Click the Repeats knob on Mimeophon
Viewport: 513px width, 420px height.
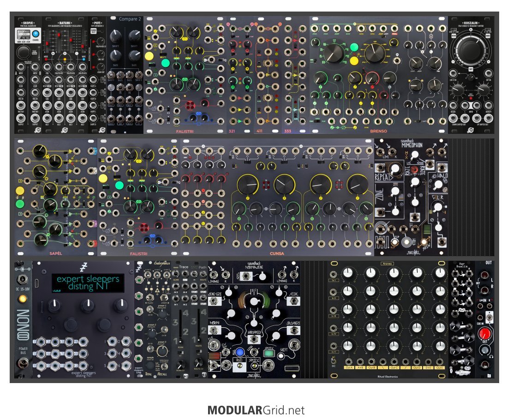pos(395,168)
